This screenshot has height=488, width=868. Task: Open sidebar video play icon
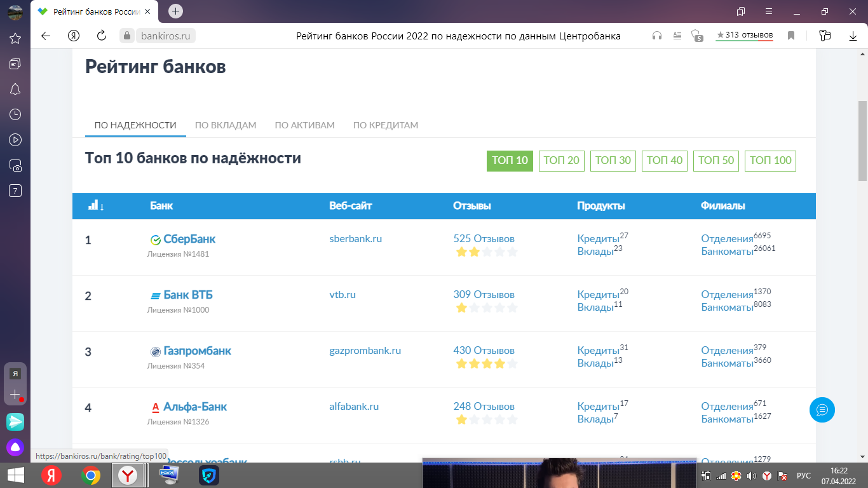[15, 140]
